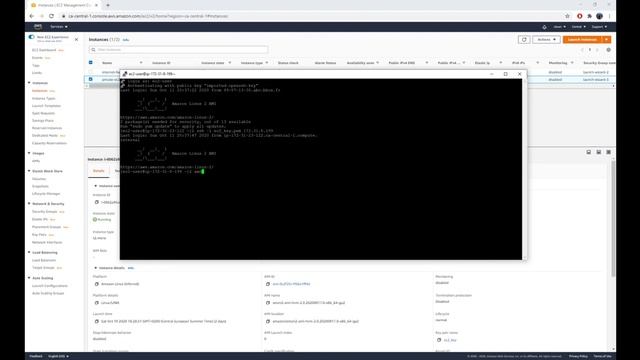The image size is (640, 360).
Task: Click the browser address bar URL
Action: (148, 16)
